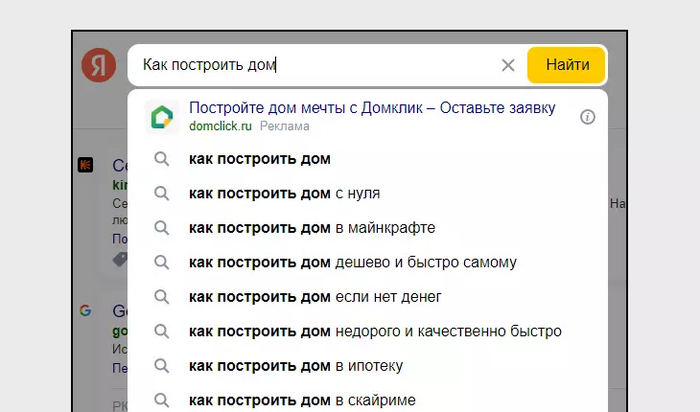Click the magnifier icon beside "в майнкрафте"
Screen dimensions: 700x412
(161, 227)
